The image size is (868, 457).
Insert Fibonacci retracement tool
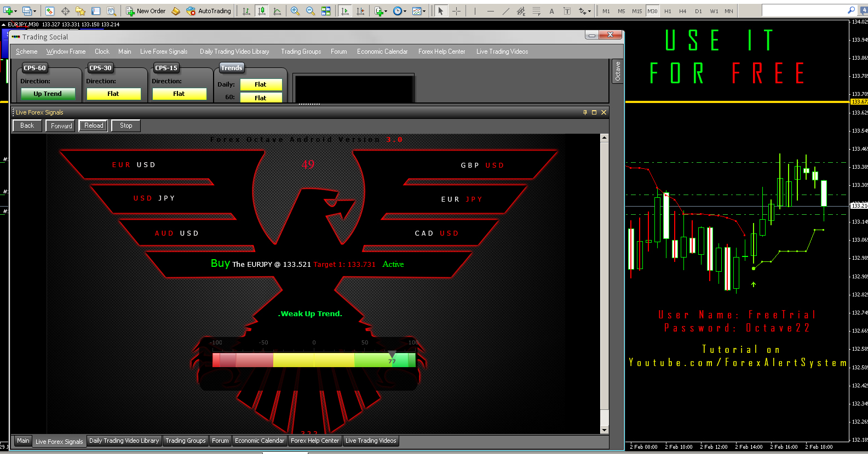[536, 11]
